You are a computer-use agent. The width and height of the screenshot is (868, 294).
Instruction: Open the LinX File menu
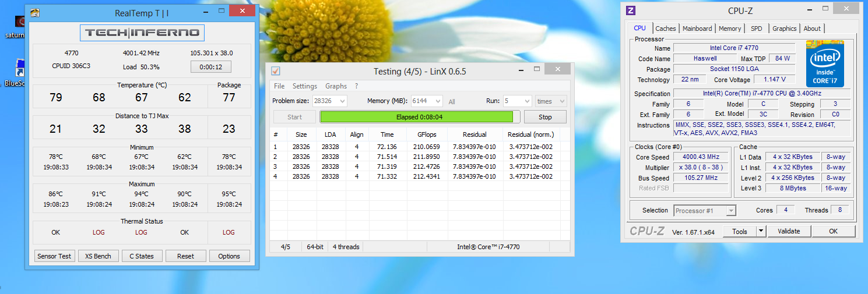click(279, 86)
